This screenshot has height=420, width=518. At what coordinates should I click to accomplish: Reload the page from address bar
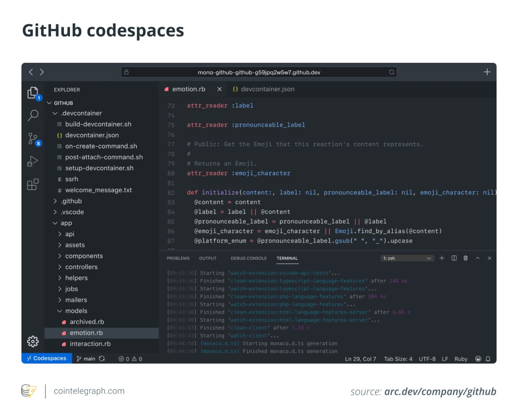(x=391, y=72)
